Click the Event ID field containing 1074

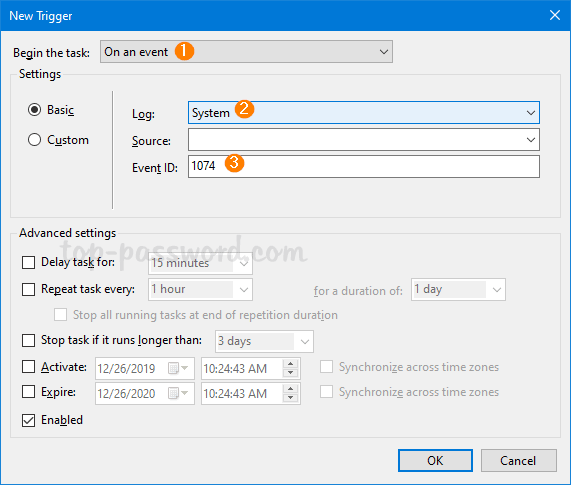363,166
